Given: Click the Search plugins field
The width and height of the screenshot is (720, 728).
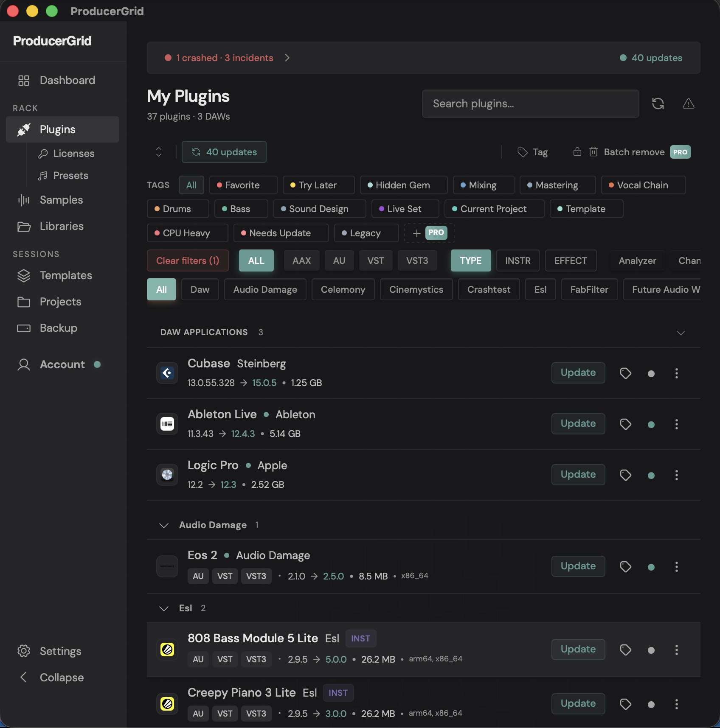Looking at the screenshot, I should click(x=531, y=104).
